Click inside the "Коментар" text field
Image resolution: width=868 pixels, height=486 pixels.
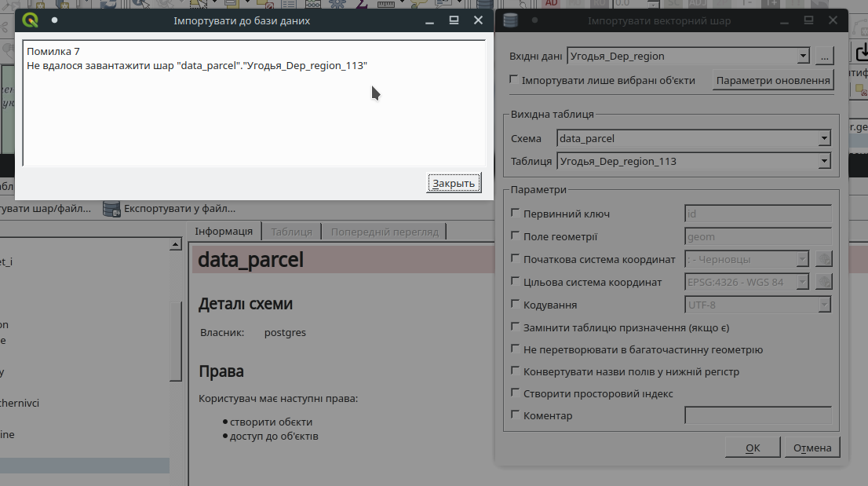point(757,415)
